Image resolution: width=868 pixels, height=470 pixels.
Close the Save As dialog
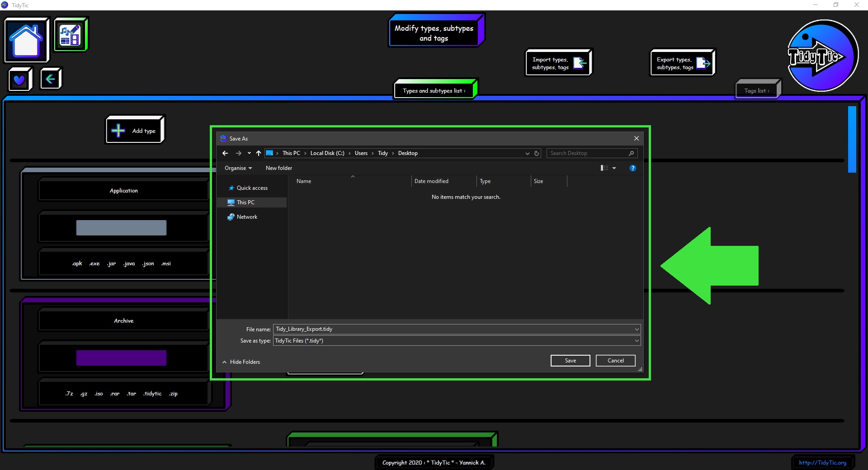click(636, 138)
